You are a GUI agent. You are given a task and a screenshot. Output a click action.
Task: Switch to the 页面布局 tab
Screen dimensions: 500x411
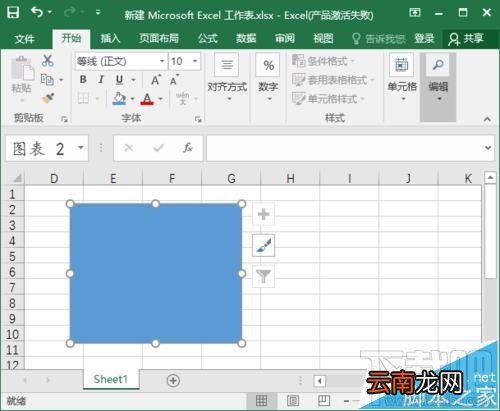coord(159,38)
